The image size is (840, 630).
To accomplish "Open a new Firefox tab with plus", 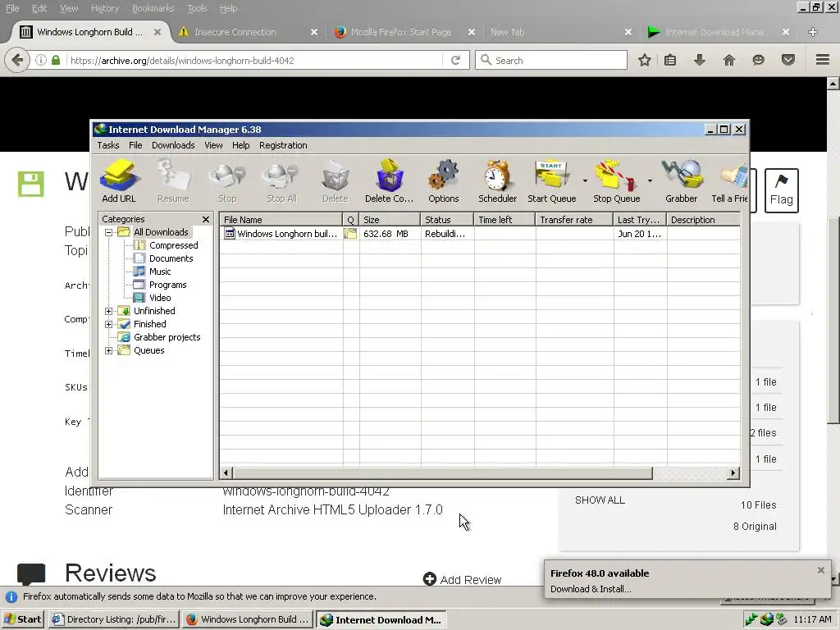I will click(x=813, y=32).
